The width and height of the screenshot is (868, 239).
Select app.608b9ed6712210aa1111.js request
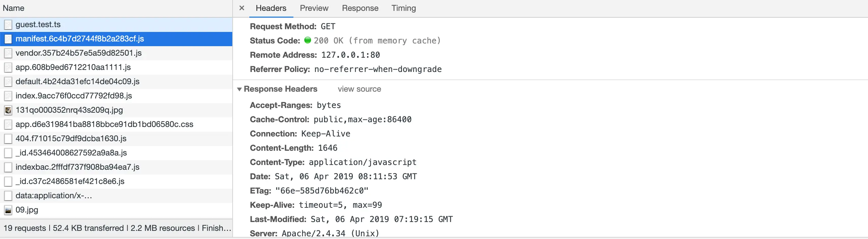(x=73, y=67)
